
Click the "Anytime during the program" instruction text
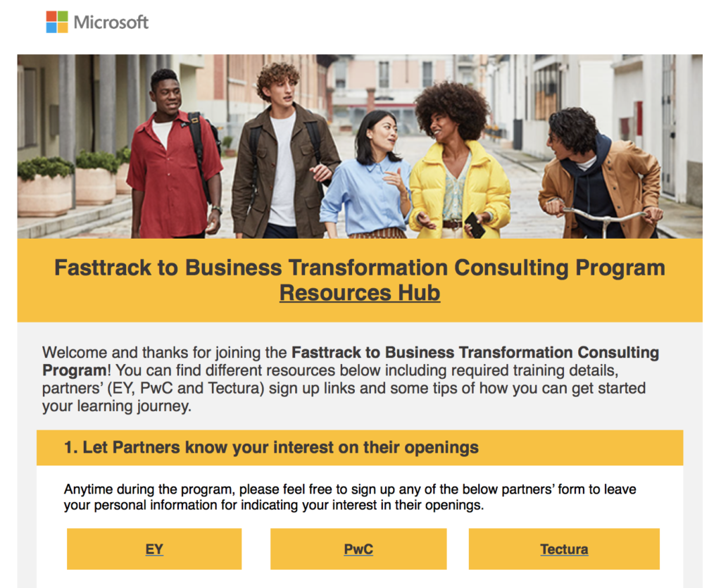pos(350,496)
